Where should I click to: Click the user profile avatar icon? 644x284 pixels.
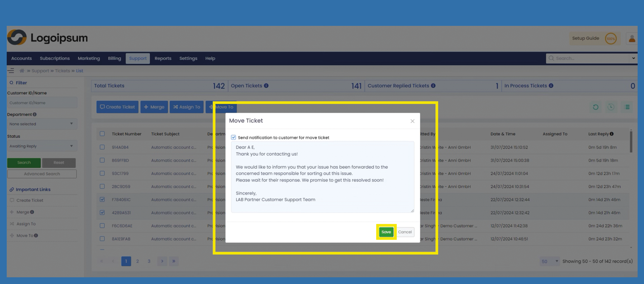tap(632, 39)
